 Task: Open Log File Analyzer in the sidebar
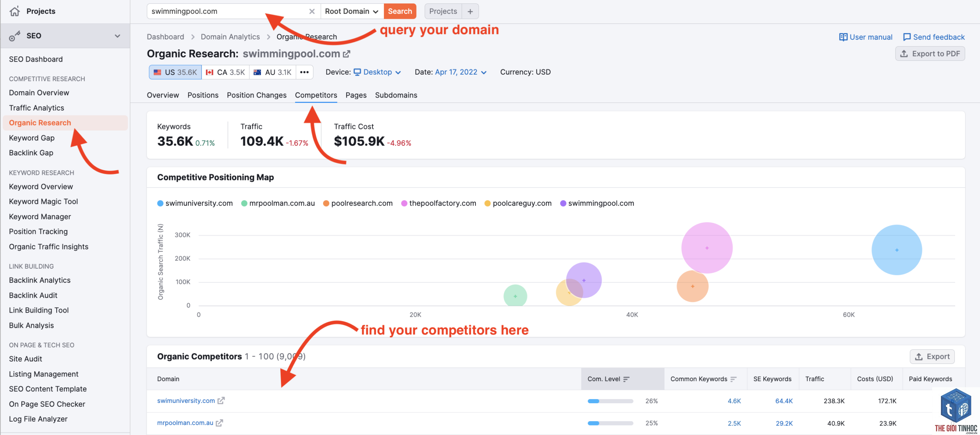coord(38,419)
